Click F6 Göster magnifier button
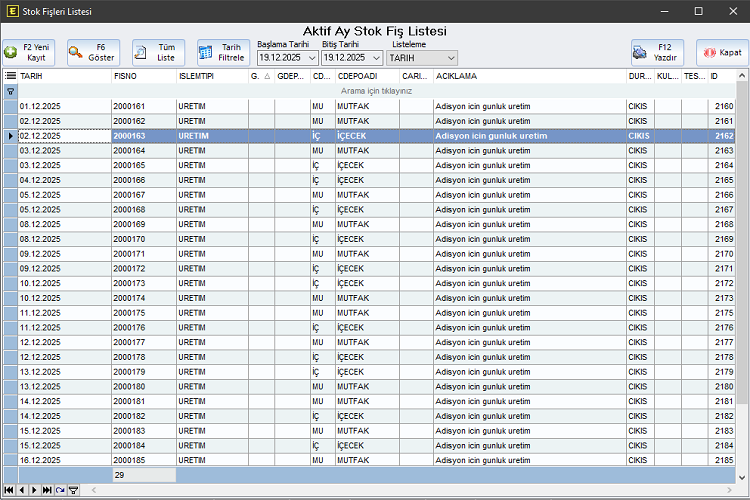 tap(93, 52)
